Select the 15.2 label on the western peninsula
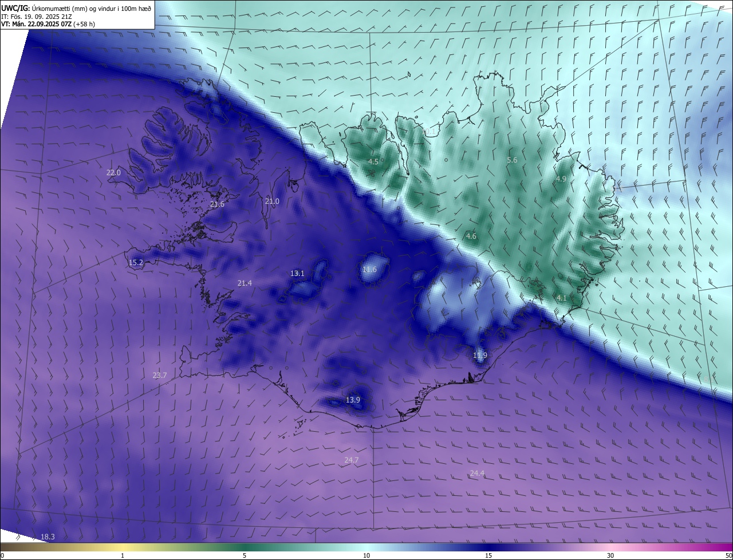 pos(136,263)
